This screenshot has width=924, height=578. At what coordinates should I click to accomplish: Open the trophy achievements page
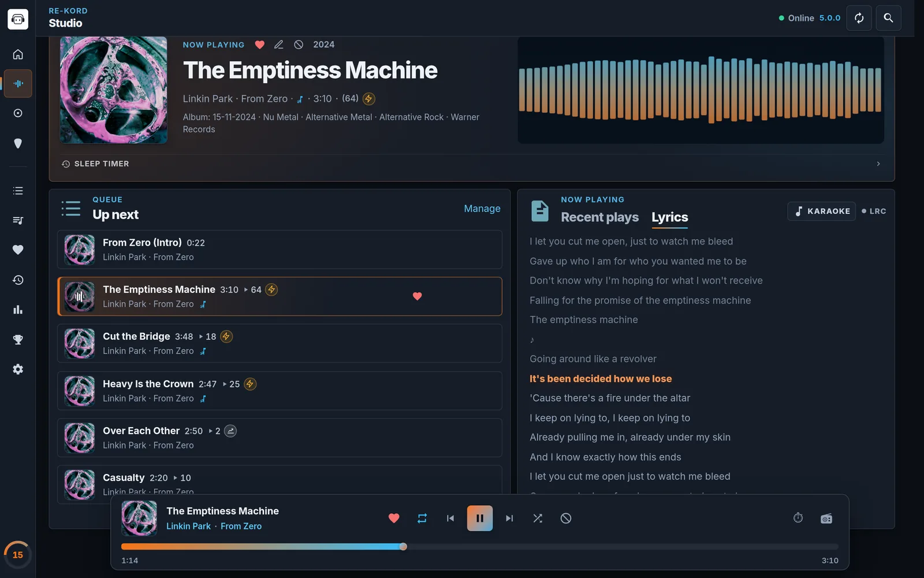(x=18, y=339)
